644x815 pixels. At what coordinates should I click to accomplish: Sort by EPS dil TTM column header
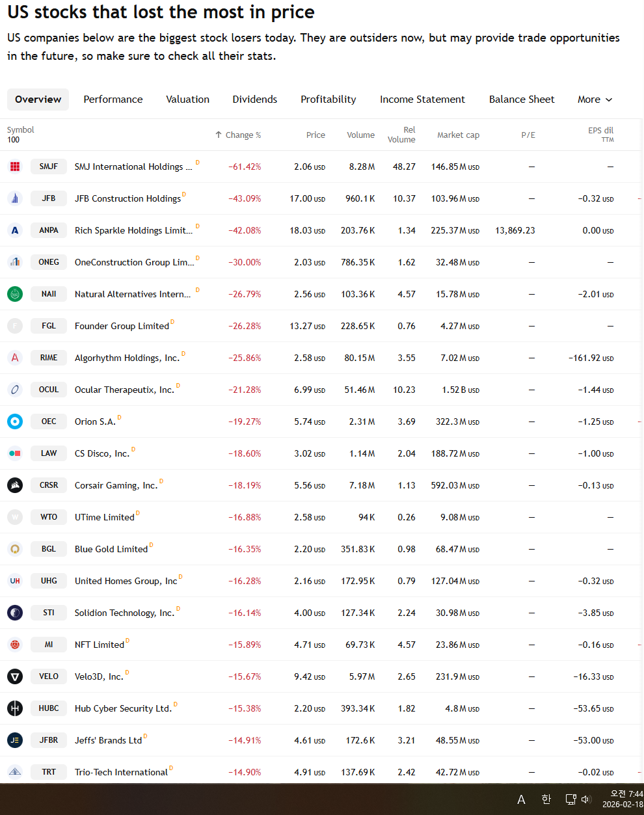(600, 135)
